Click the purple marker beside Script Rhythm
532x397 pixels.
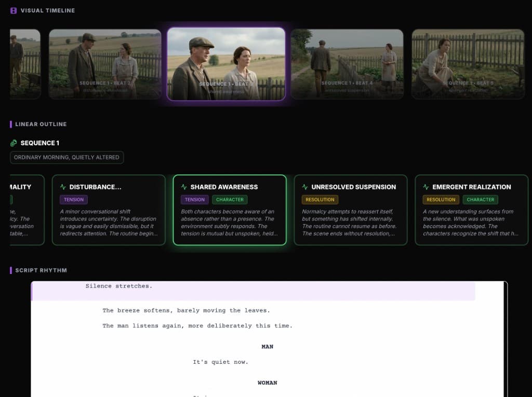[11, 270]
